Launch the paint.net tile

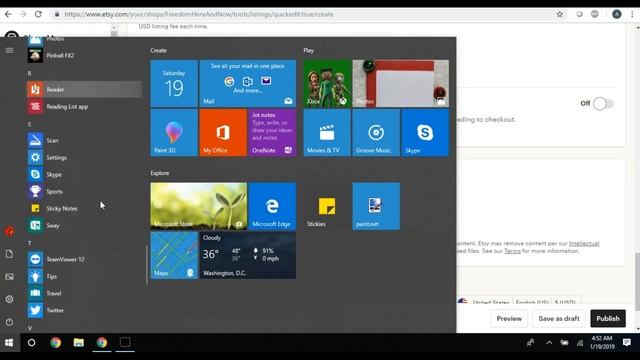376,206
